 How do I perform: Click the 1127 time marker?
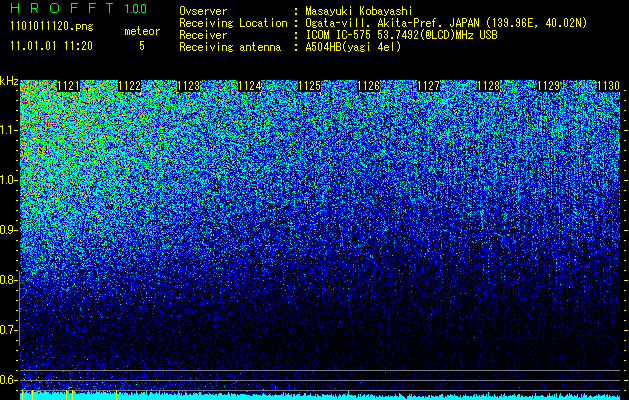pyautogui.click(x=428, y=86)
